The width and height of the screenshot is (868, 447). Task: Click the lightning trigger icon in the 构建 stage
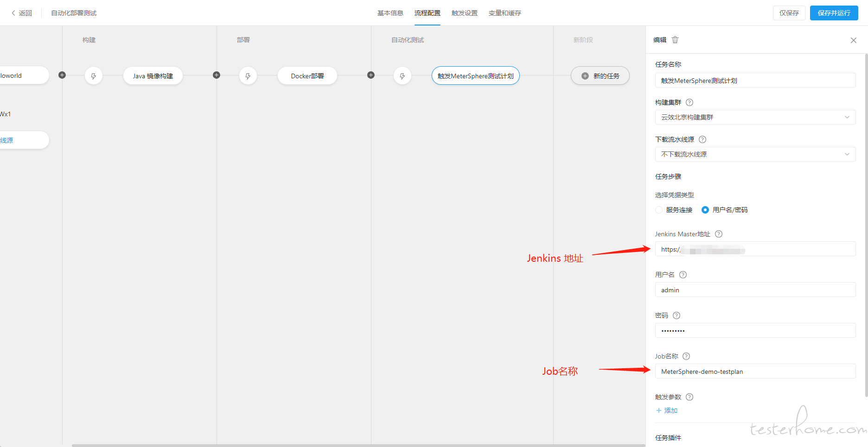(94, 76)
